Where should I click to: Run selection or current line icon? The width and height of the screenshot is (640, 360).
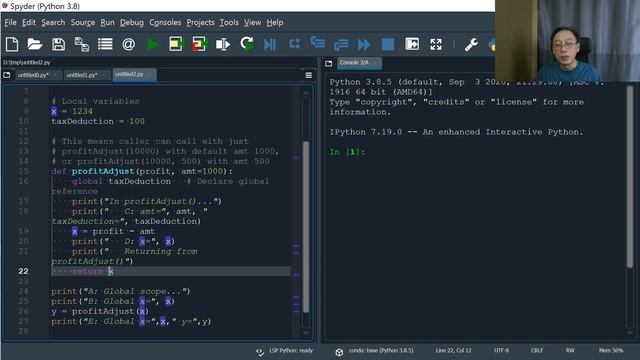click(223, 44)
